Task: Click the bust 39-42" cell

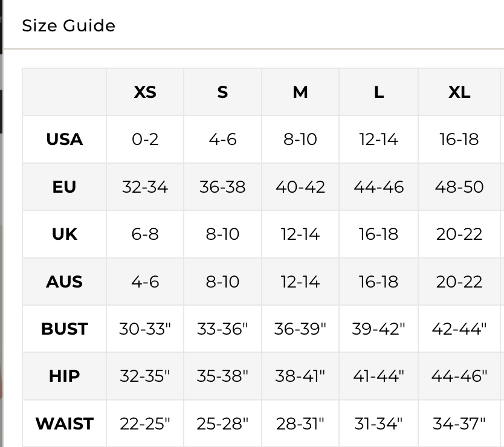Action: 378,329
